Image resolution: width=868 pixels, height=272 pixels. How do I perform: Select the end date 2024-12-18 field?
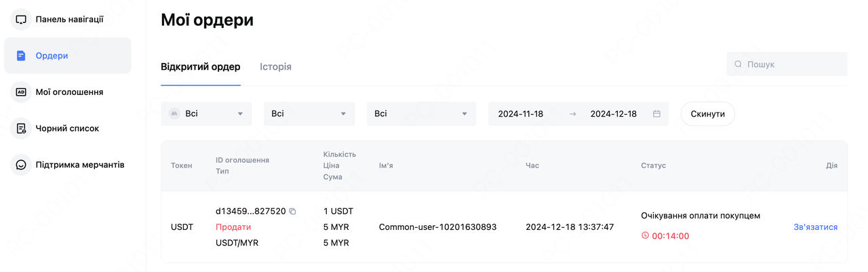[613, 114]
